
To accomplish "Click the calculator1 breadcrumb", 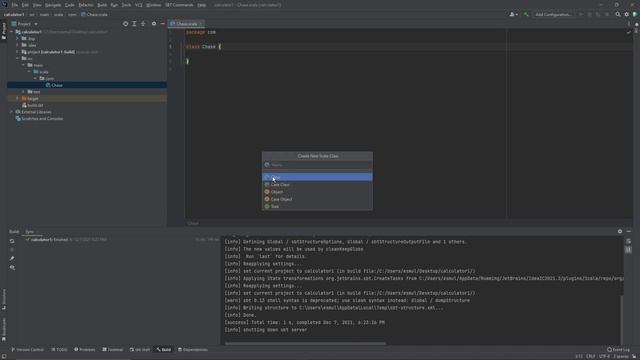I will (14, 14).
